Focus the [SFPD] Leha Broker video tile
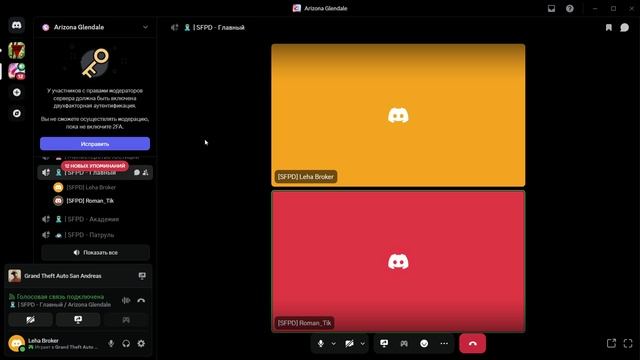Viewport: 640px width, 360px height. [x=398, y=115]
